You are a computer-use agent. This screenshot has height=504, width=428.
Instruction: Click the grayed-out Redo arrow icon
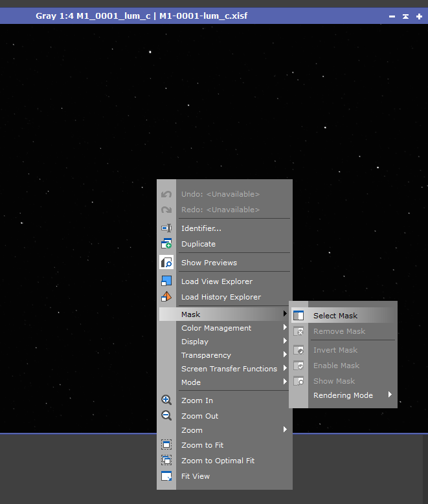[x=166, y=210]
